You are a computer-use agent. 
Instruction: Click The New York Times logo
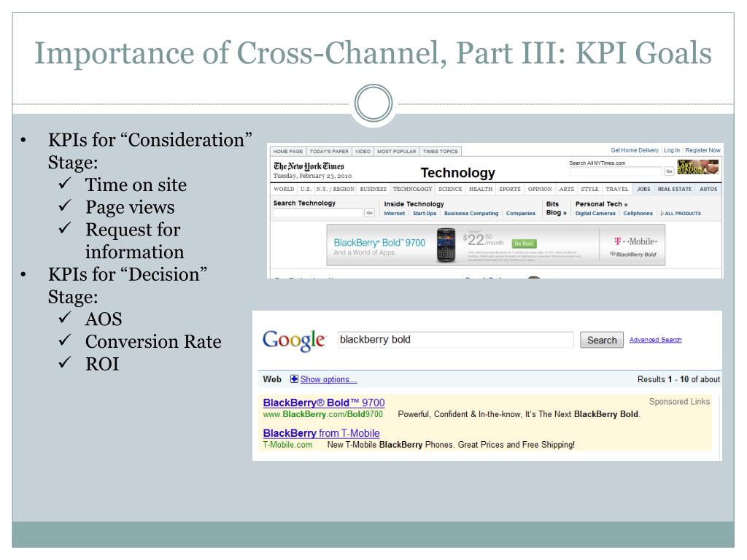coord(309,166)
